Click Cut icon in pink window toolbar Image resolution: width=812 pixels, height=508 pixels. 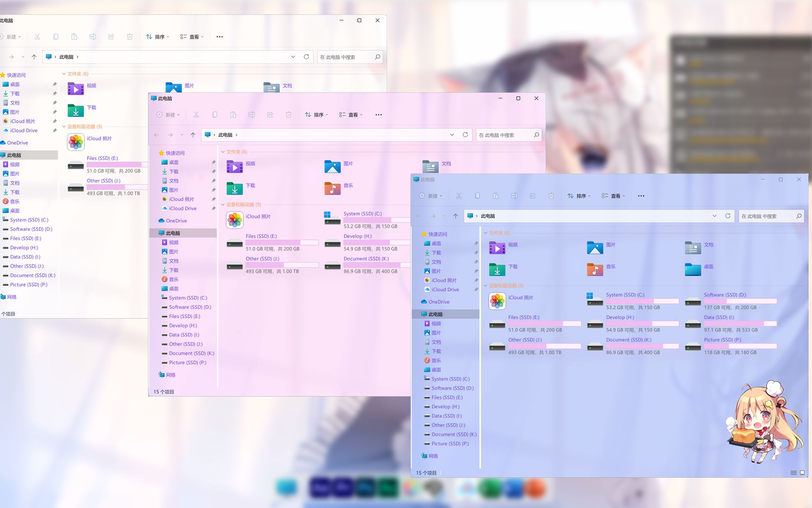point(196,115)
